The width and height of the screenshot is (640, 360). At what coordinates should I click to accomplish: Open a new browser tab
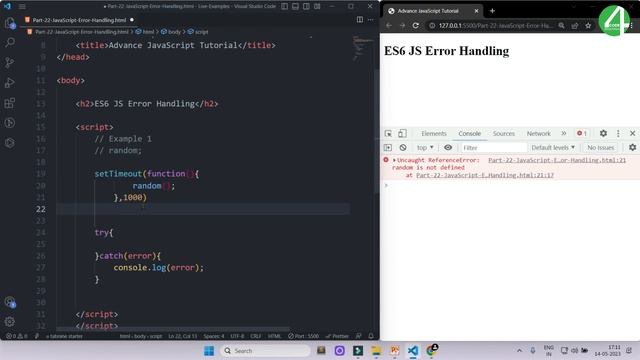(x=492, y=11)
